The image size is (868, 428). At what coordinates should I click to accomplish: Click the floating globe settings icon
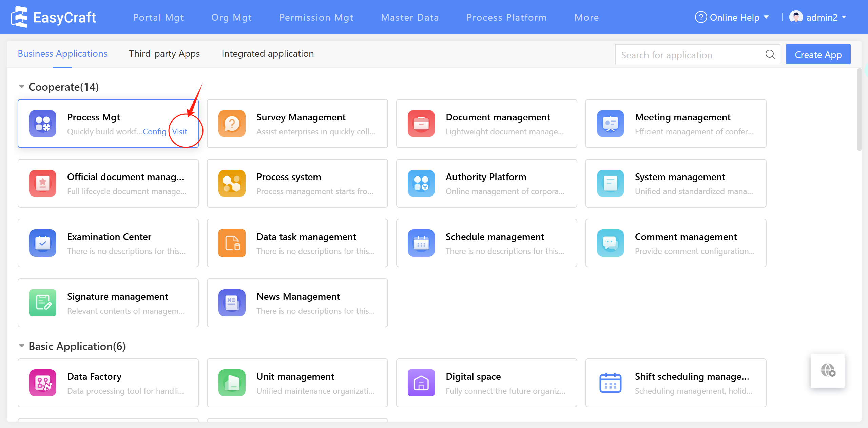tap(828, 370)
